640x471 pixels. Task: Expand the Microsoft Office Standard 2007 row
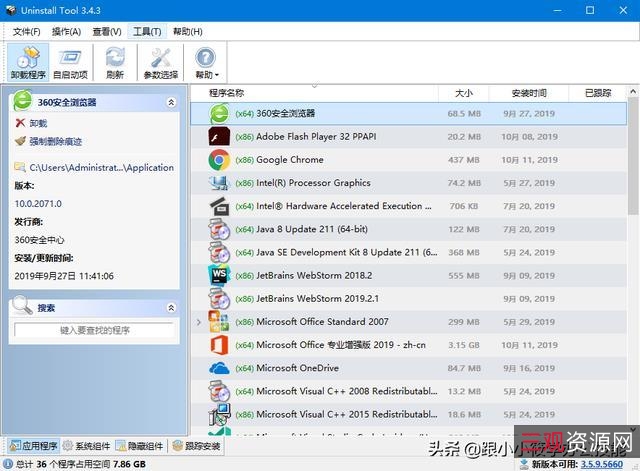tap(199, 322)
